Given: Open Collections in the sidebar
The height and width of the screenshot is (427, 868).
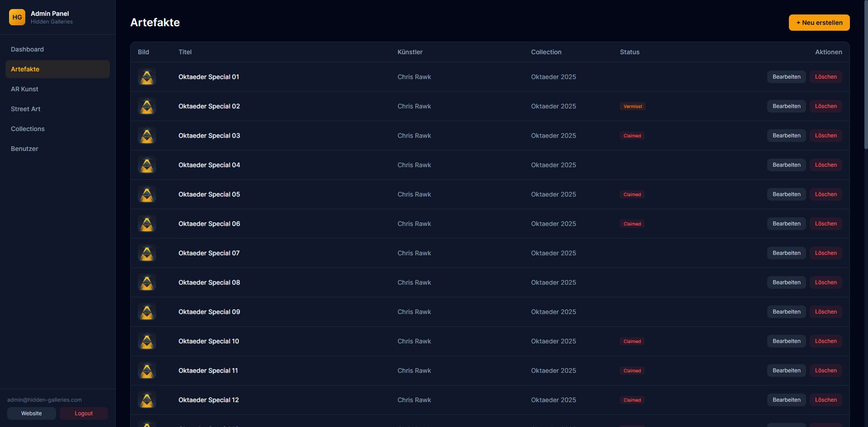Looking at the screenshot, I should [x=28, y=129].
